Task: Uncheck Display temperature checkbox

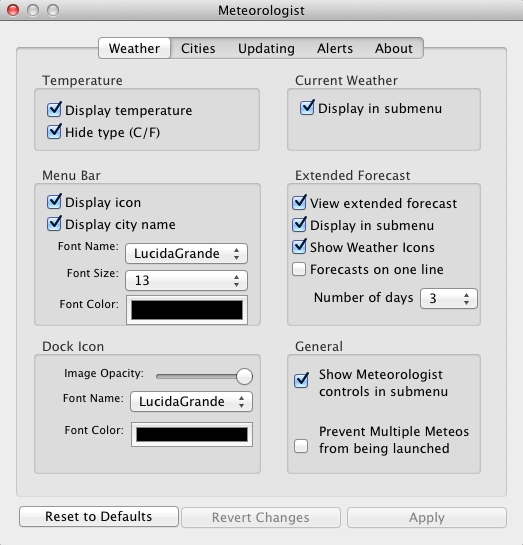Action: pos(55,110)
